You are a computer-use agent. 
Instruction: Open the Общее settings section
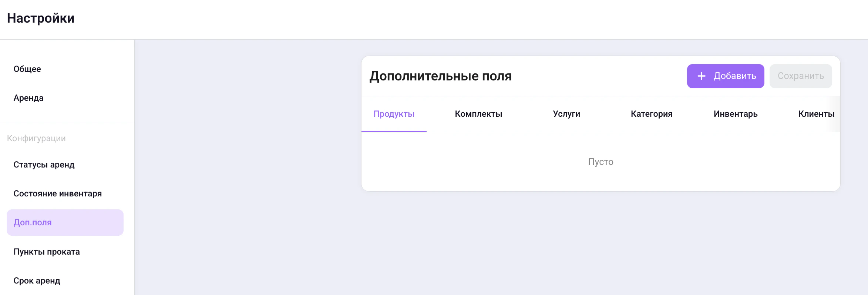pyautogui.click(x=27, y=69)
